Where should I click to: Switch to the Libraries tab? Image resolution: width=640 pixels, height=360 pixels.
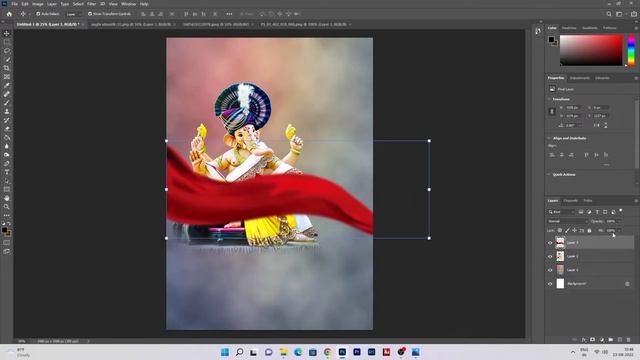pyautogui.click(x=602, y=78)
